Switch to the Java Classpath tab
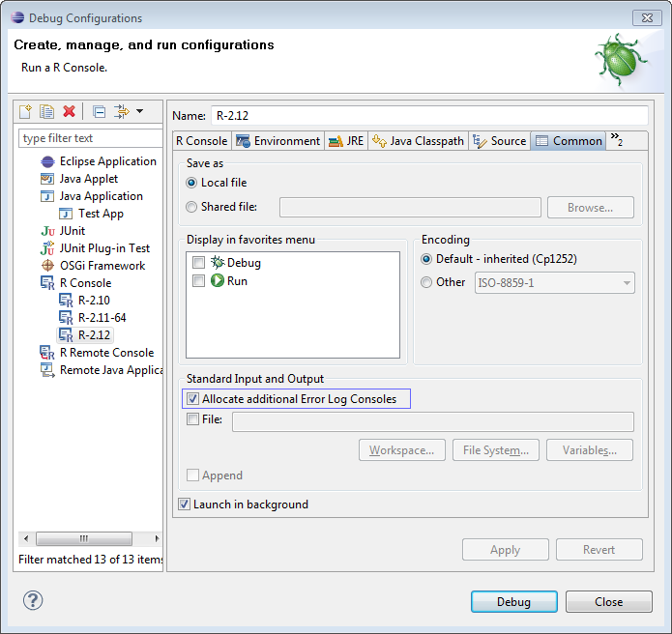Image resolution: width=672 pixels, height=634 pixels. [x=419, y=141]
